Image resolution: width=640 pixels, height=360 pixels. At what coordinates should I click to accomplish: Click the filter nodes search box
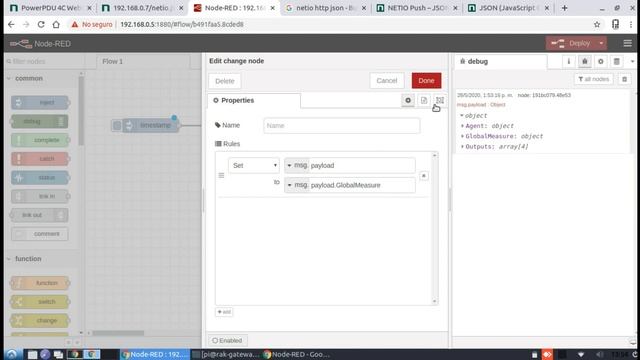45,61
